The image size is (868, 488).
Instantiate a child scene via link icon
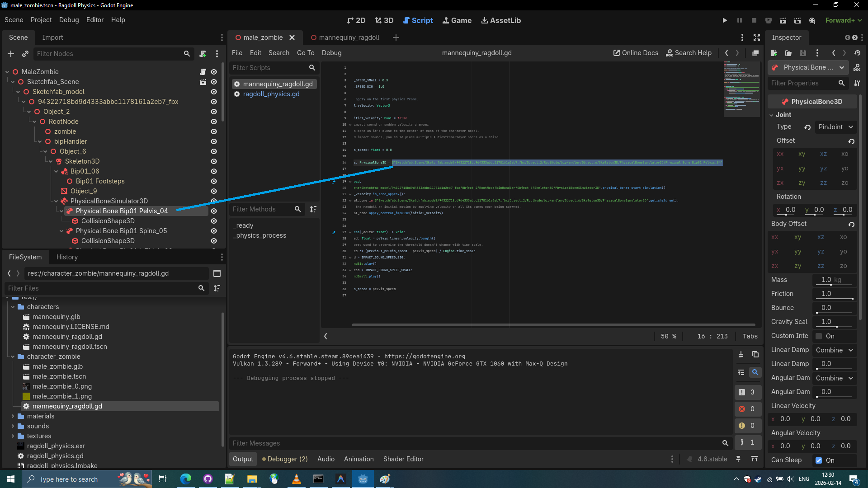(25, 54)
